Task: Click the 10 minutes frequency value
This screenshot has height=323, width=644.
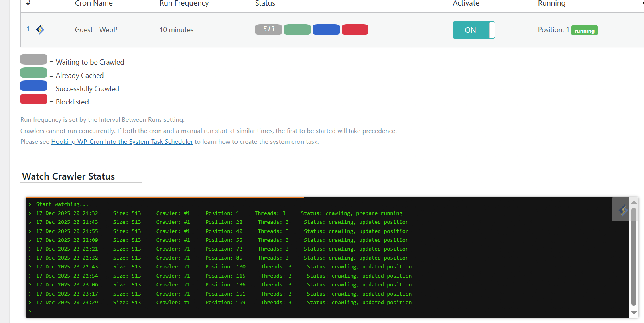Action: pos(177,30)
